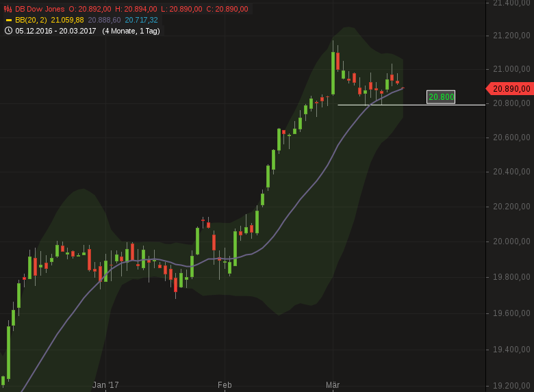
Task: Click the low value L: 20.890,00
Action: tap(181, 9)
